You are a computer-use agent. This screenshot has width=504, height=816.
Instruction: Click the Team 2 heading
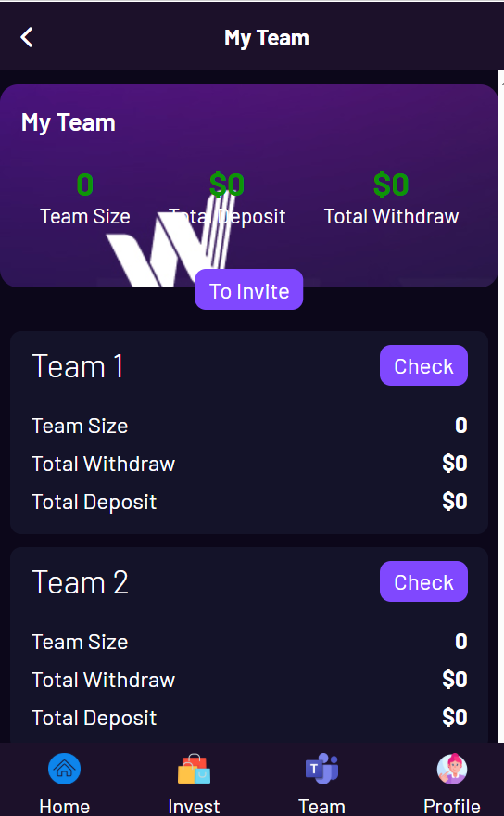[x=80, y=581]
